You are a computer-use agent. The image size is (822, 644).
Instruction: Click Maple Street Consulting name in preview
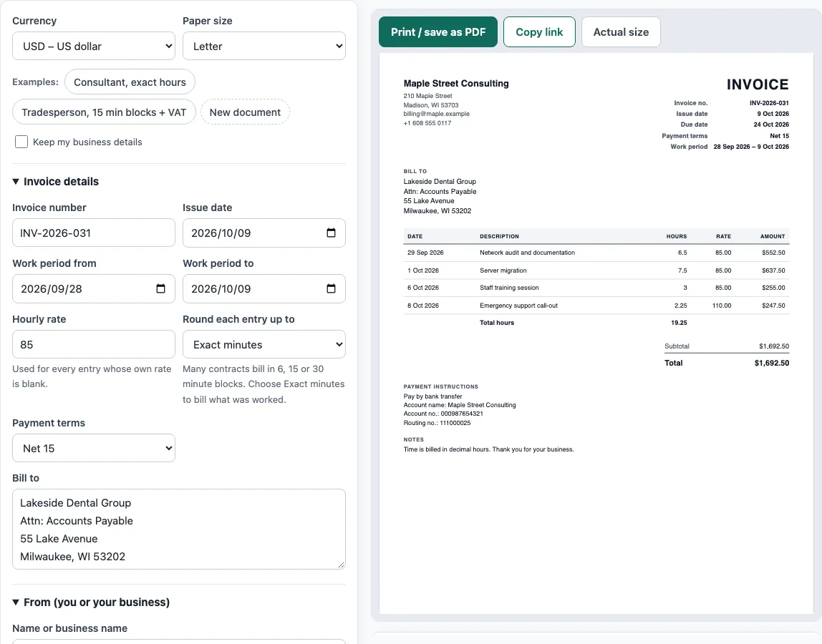tap(456, 83)
